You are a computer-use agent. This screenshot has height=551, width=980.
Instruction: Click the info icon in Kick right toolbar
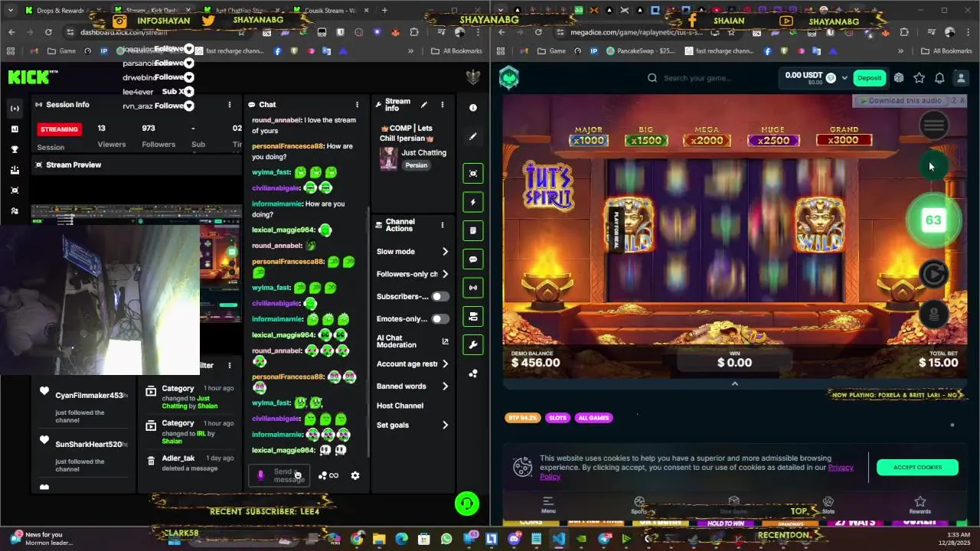click(473, 108)
